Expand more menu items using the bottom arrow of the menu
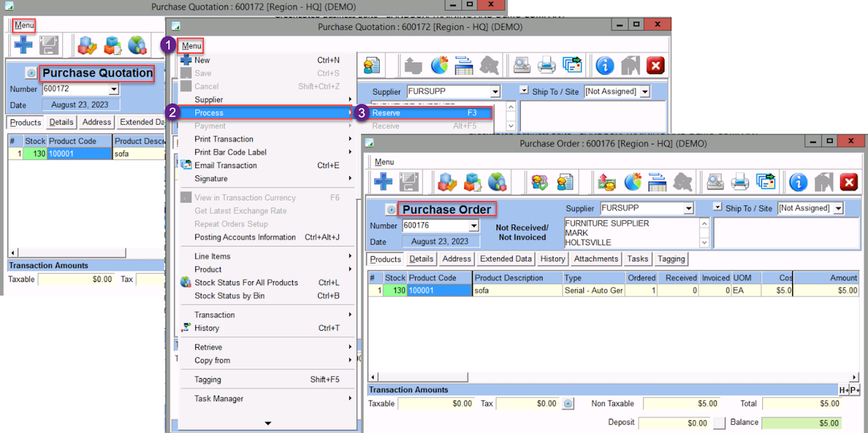The height and width of the screenshot is (433, 868). [268, 424]
